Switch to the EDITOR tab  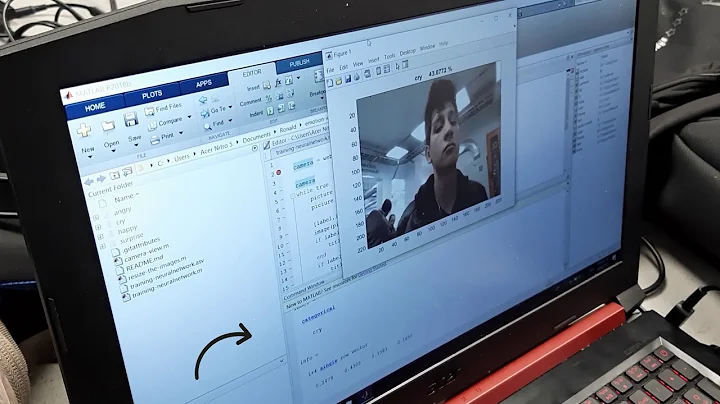pyautogui.click(x=252, y=73)
